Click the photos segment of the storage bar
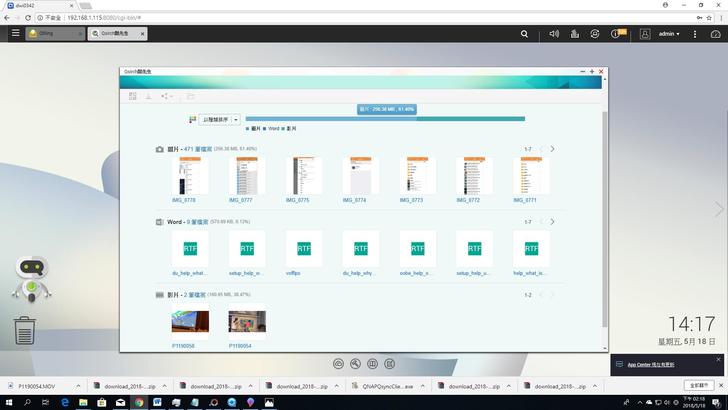The height and width of the screenshot is (410, 728). [x=331, y=119]
